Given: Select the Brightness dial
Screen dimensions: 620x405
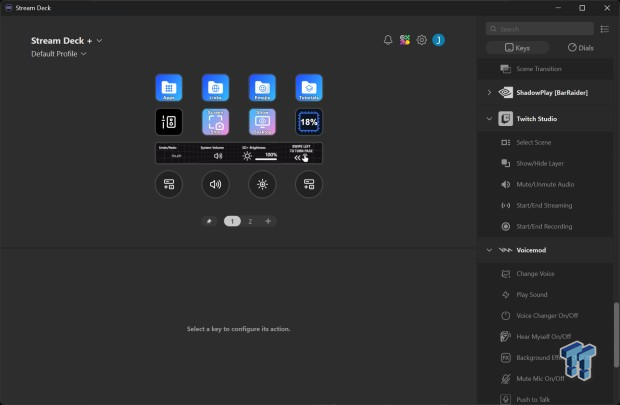Looking at the screenshot, I should 262,184.
